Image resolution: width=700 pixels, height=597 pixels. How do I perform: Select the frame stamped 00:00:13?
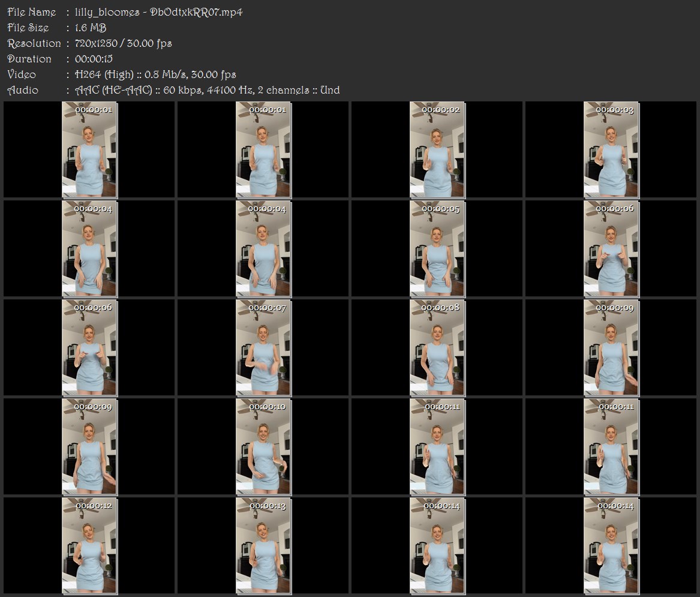[x=263, y=546]
